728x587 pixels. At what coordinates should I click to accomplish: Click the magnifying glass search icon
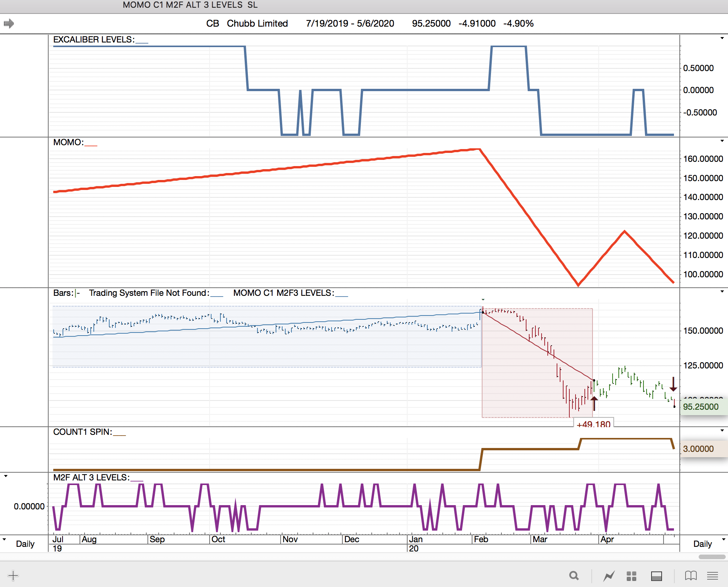pos(574,576)
